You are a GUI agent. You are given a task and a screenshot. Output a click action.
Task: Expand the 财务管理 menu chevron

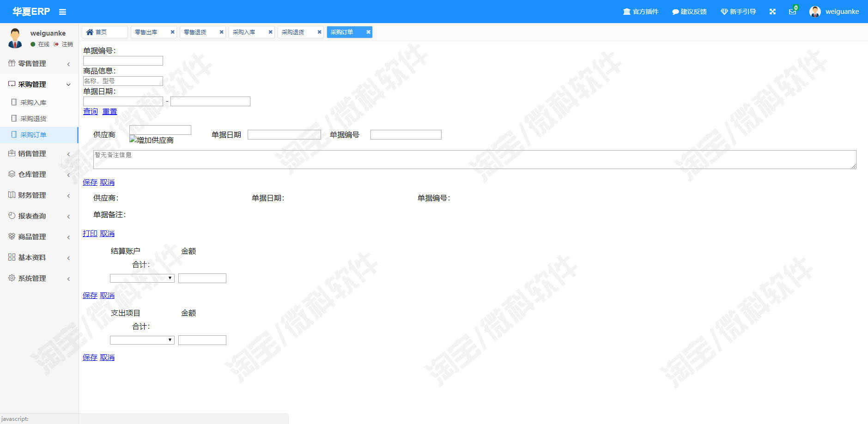(68, 195)
